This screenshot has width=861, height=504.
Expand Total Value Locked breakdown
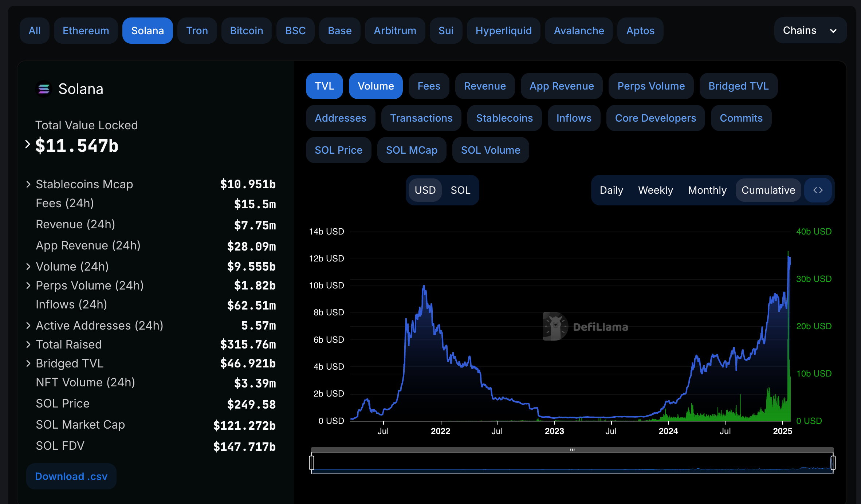tap(28, 144)
